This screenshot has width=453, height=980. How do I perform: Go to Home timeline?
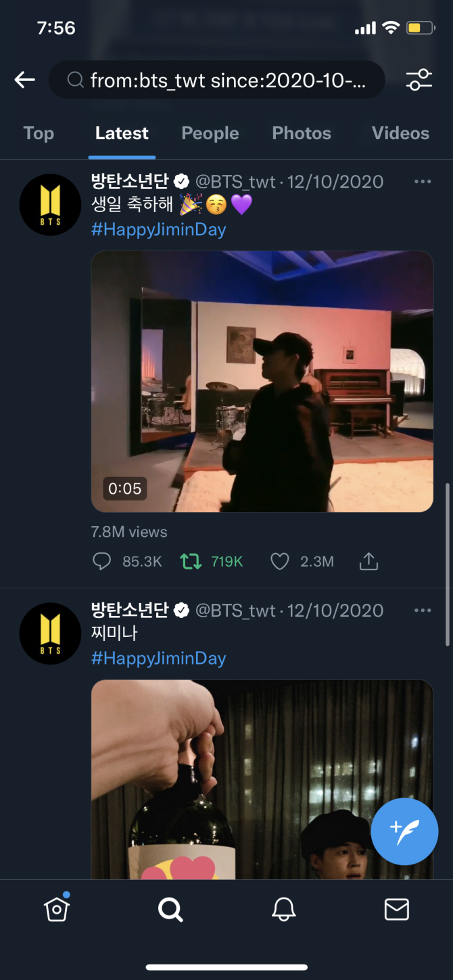coord(57,909)
